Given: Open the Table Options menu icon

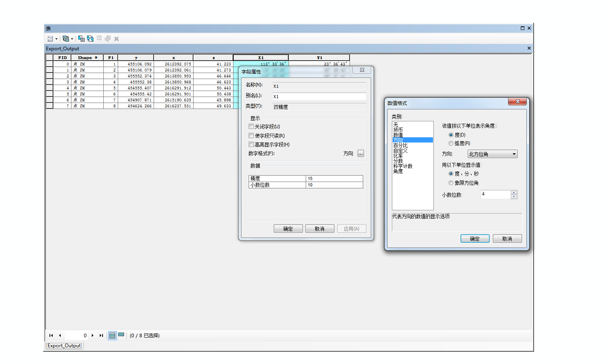Looking at the screenshot, I should pos(50,39).
